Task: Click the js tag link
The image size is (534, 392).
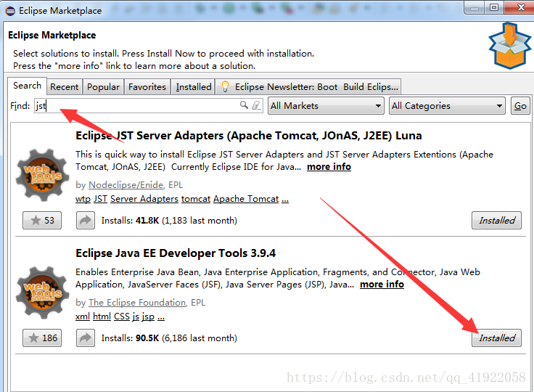Action: coord(136,317)
